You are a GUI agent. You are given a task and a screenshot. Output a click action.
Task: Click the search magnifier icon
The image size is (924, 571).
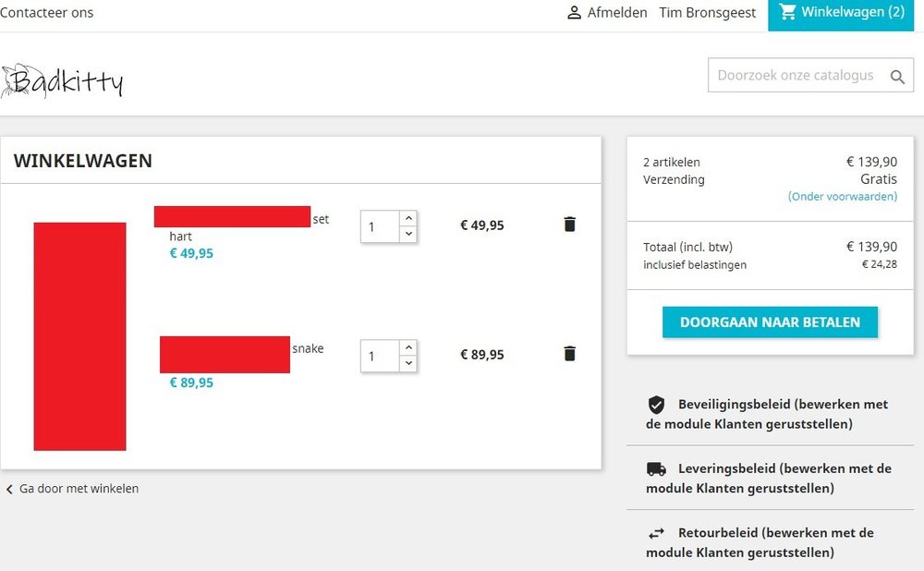(897, 77)
